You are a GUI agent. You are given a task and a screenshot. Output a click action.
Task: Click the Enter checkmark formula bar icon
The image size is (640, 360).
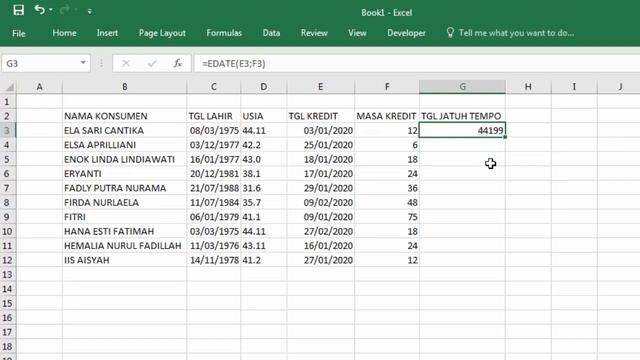coord(152,63)
